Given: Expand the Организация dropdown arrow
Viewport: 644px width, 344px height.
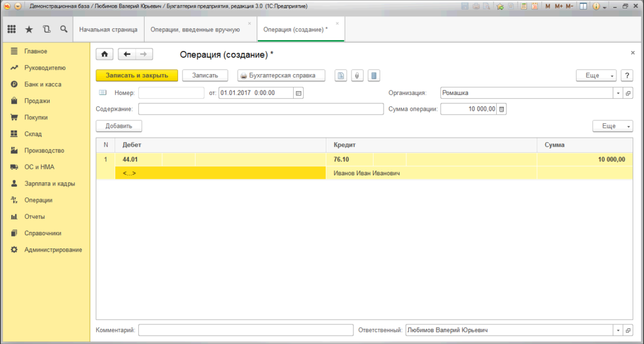Looking at the screenshot, I should tap(618, 93).
